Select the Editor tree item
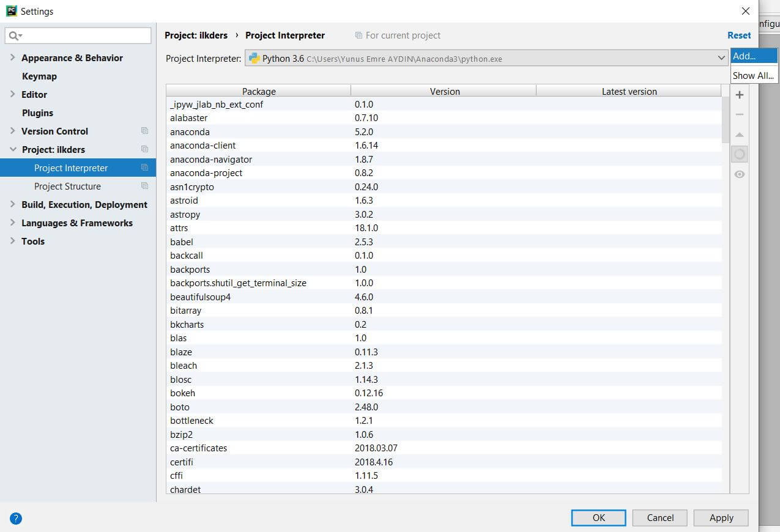 click(34, 94)
